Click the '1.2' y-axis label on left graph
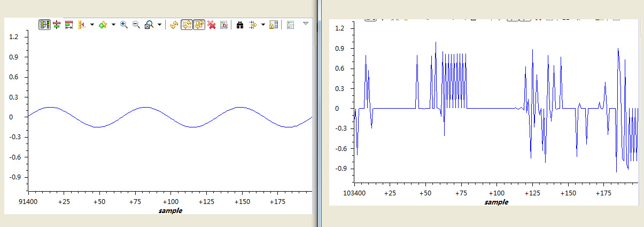The height and width of the screenshot is (227, 644). [14, 37]
